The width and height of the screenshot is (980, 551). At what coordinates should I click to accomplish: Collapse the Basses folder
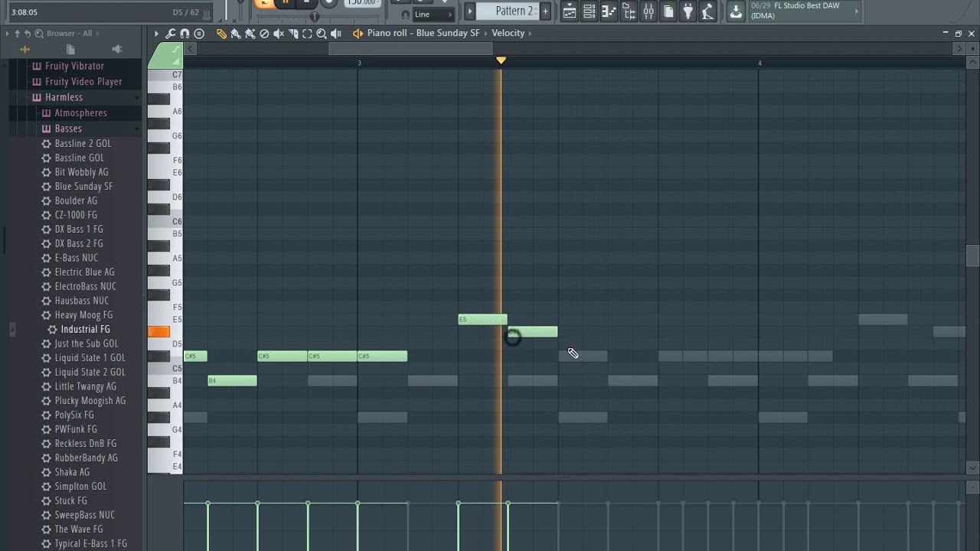(x=68, y=129)
